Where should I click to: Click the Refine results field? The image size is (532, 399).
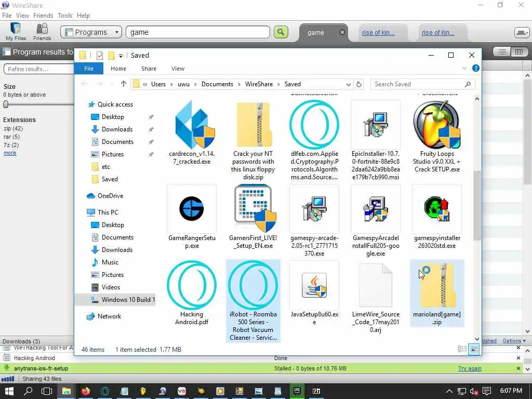(x=38, y=69)
